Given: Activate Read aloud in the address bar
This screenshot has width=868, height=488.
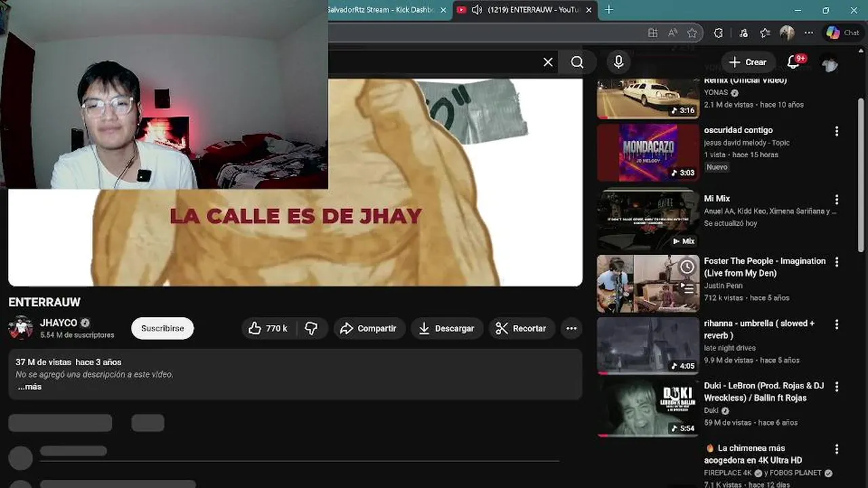Looking at the screenshot, I should (x=673, y=33).
